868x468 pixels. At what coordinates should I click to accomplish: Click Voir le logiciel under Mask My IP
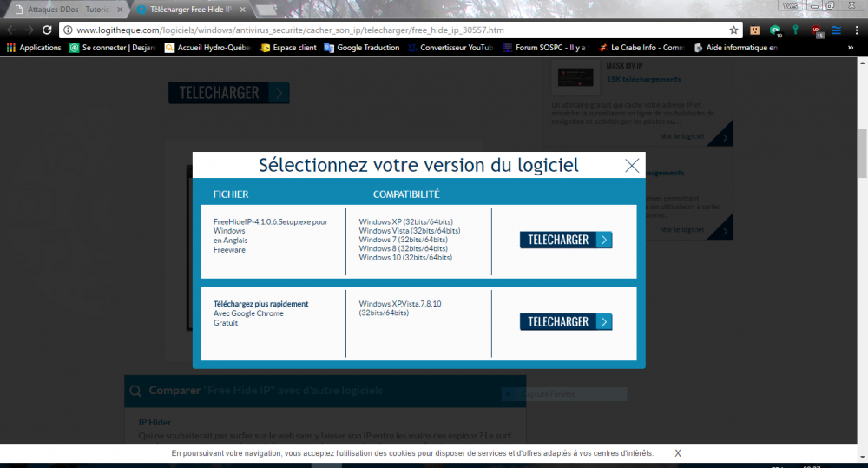(682, 136)
